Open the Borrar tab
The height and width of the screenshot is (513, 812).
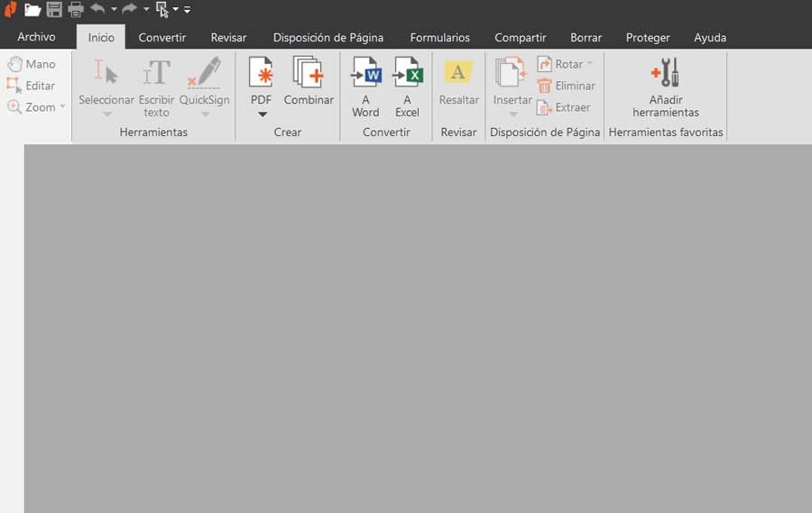586,37
